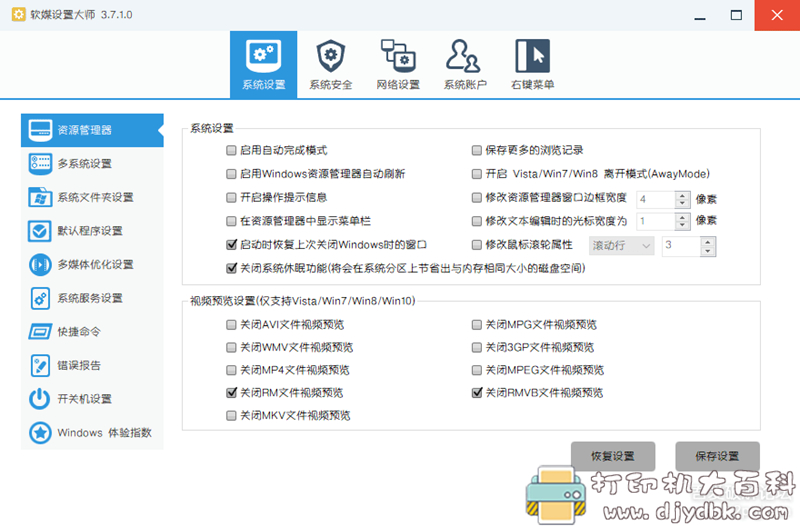The height and width of the screenshot is (526, 800).
Task: Enable 修改资源管理器窗口边框宽度 checkbox
Action: [x=477, y=197]
